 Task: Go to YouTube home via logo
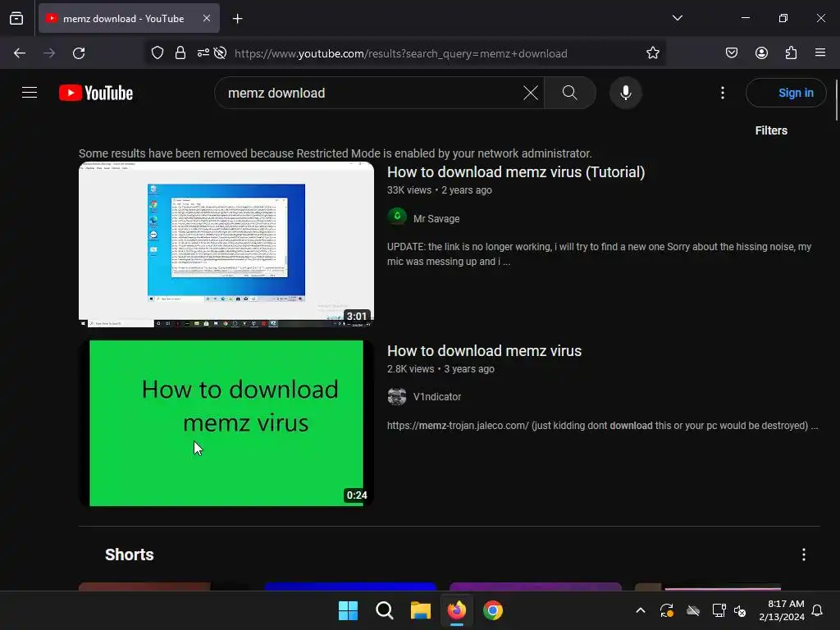click(96, 93)
